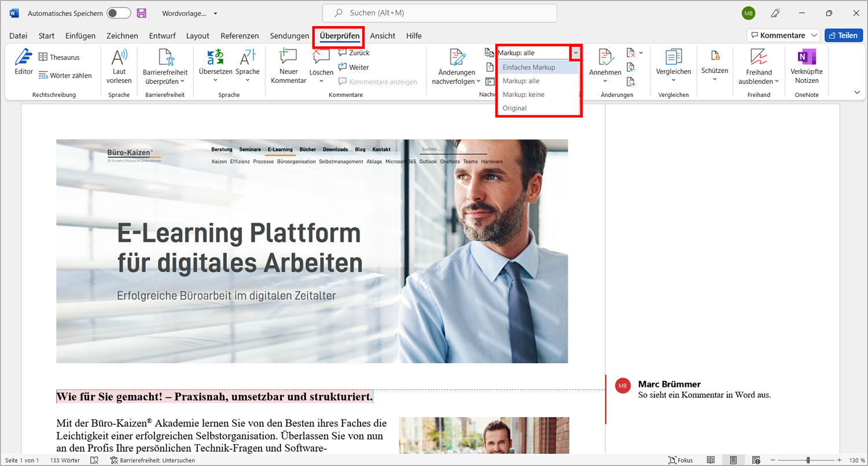
Task: Toggle Automatisches Speichern switch
Action: pyautogui.click(x=119, y=13)
